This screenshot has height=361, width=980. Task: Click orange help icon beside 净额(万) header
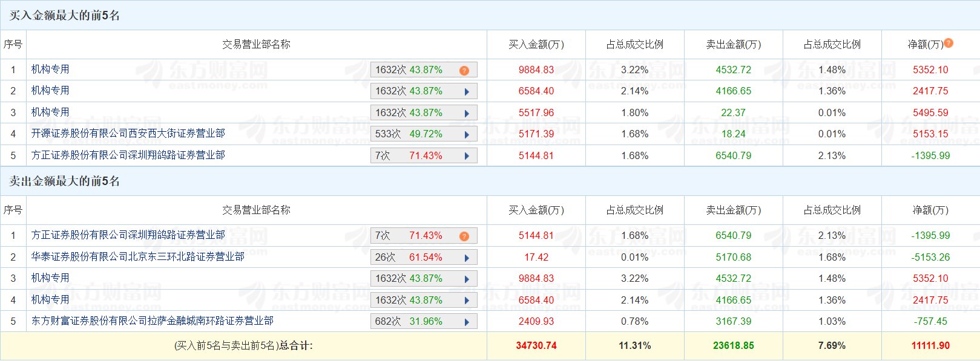point(949,43)
